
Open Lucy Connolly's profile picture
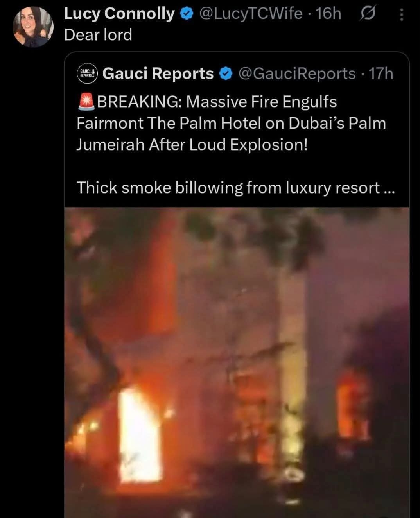(32, 27)
